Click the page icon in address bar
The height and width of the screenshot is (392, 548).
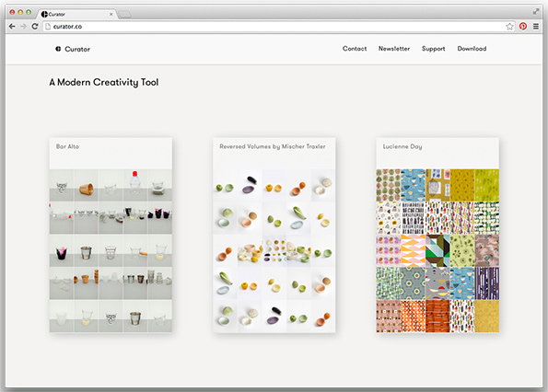[x=48, y=26]
